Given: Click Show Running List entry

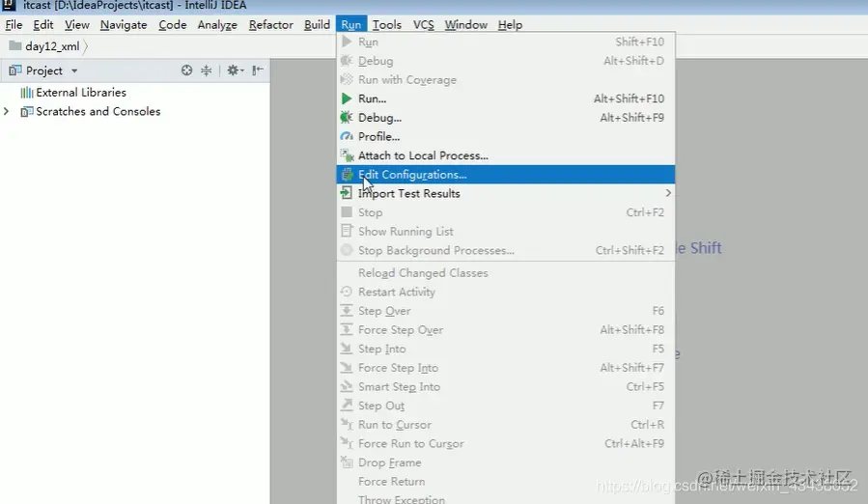Looking at the screenshot, I should tap(505, 232).
